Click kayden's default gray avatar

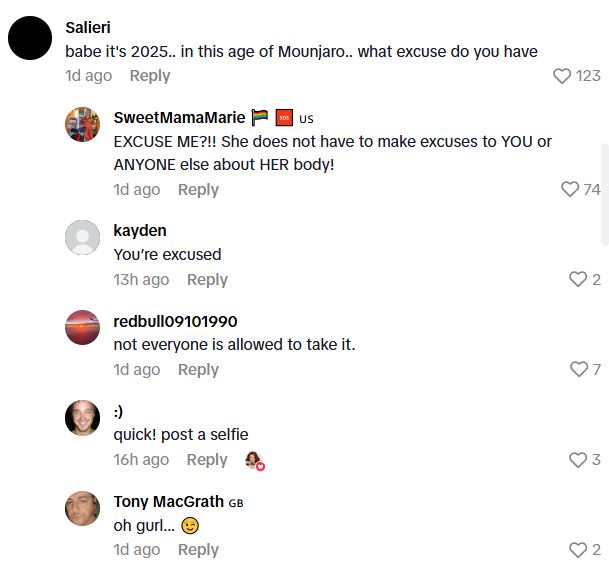point(82,237)
